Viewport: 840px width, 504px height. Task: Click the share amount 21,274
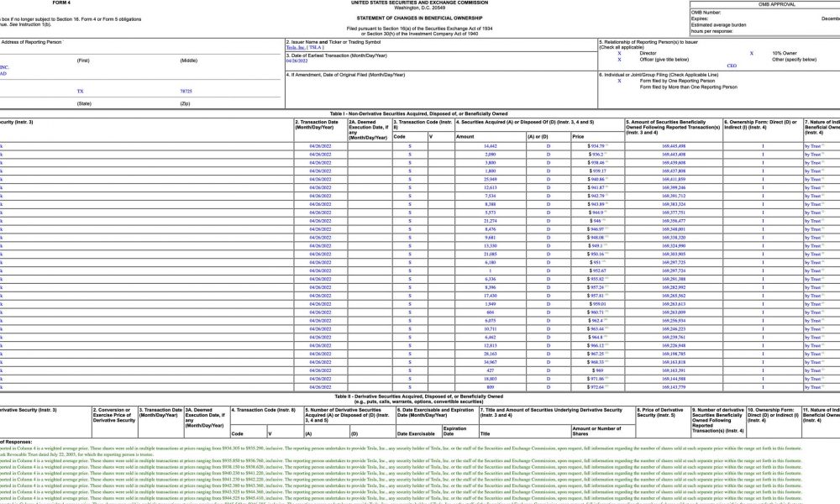490,221
